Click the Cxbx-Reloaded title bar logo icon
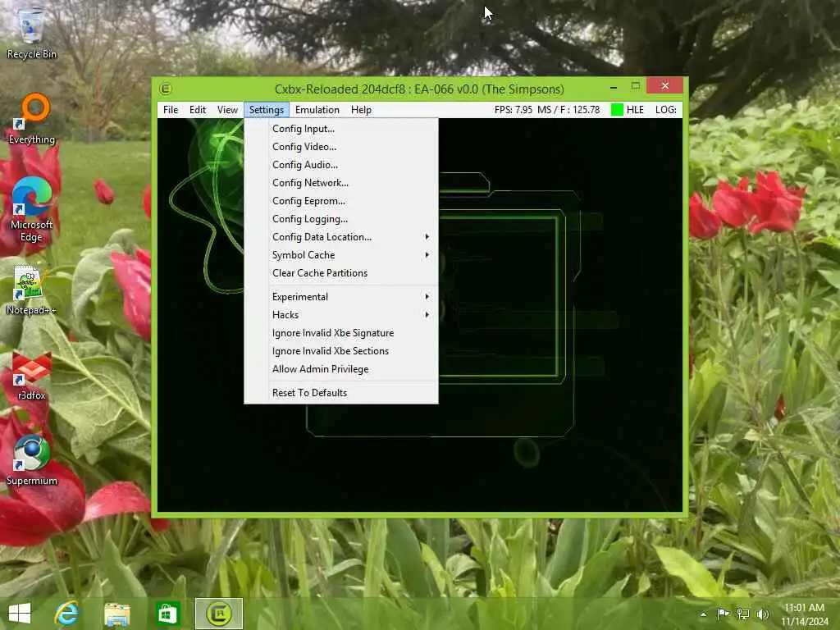Image resolution: width=840 pixels, height=630 pixels. [166, 89]
